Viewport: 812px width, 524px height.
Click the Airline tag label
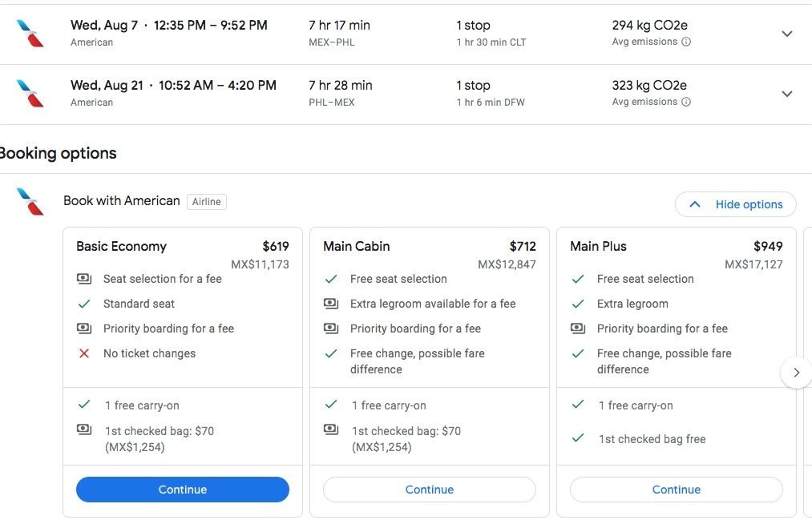point(206,202)
